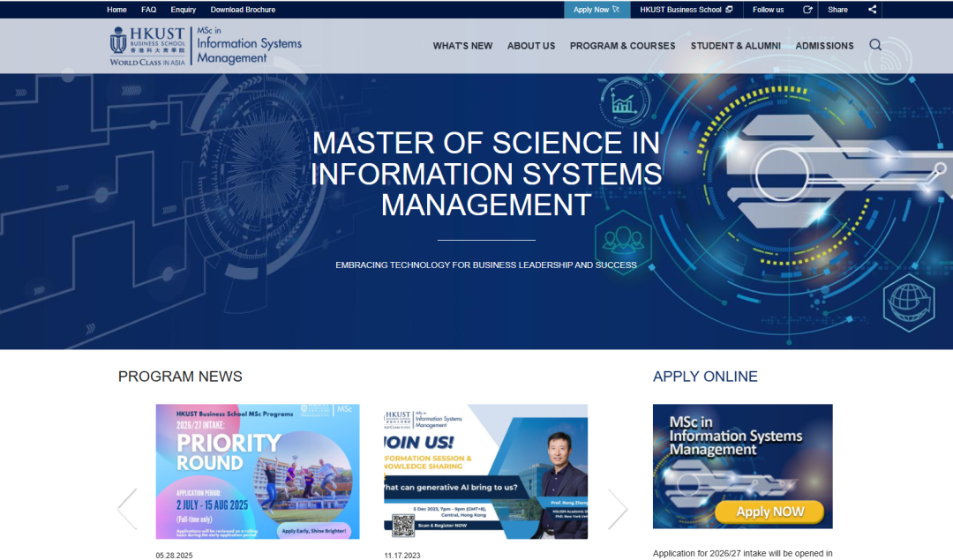Click the Share icon in top bar

point(872,10)
